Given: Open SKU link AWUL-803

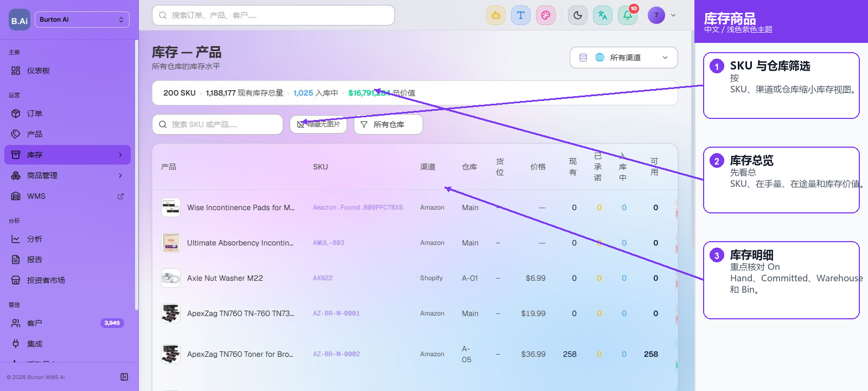Looking at the screenshot, I should click(x=329, y=243).
